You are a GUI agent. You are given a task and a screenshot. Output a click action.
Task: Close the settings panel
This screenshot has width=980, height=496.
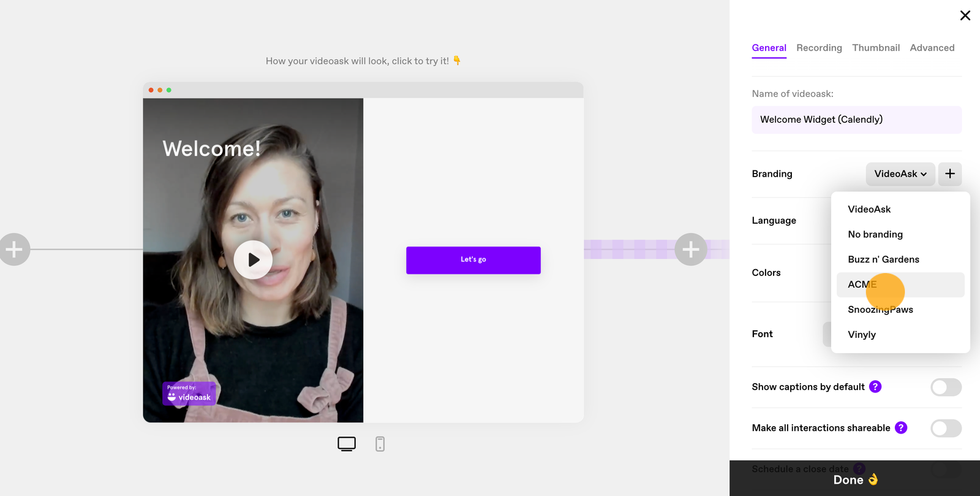[965, 15]
